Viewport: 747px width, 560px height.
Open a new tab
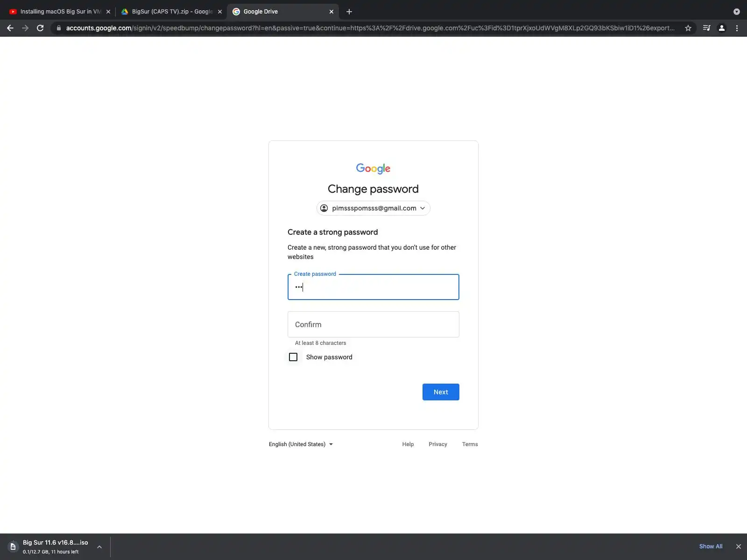click(x=349, y=12)
